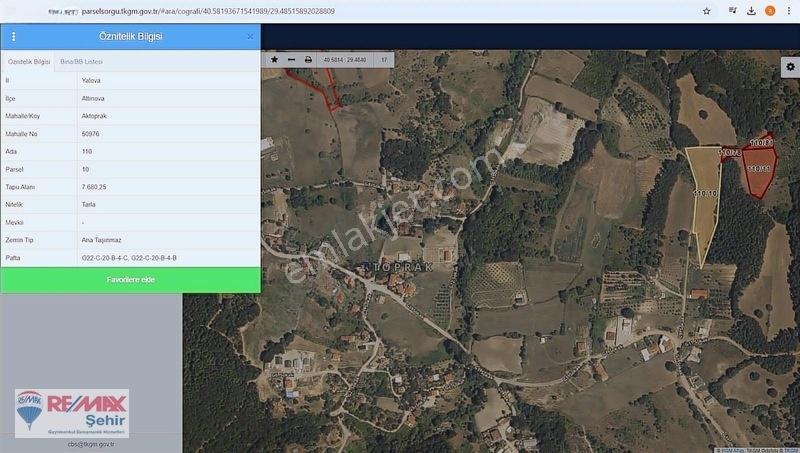Click the red outlined parcel at top of map
Viewport: 800px width, 453px height.
[317, 88]
